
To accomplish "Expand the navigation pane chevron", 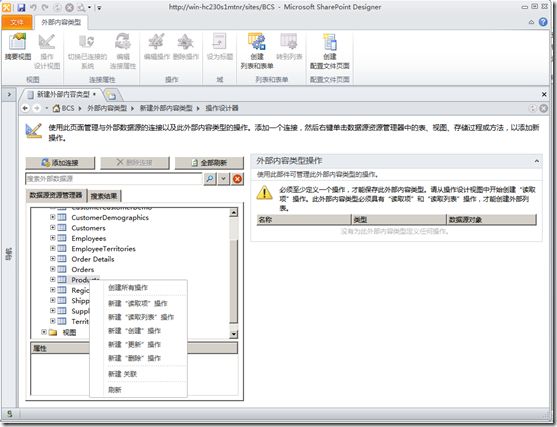I will click(9, 94).
